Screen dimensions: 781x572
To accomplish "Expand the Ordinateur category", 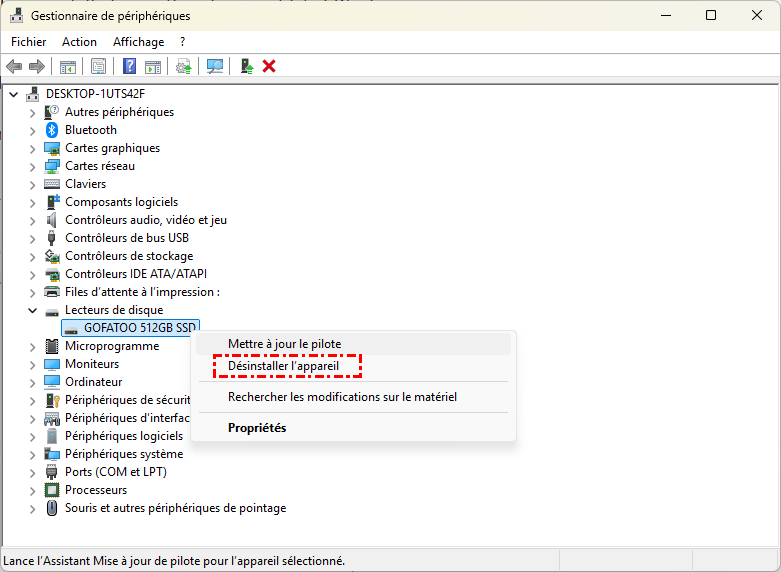I will [32, 382].
